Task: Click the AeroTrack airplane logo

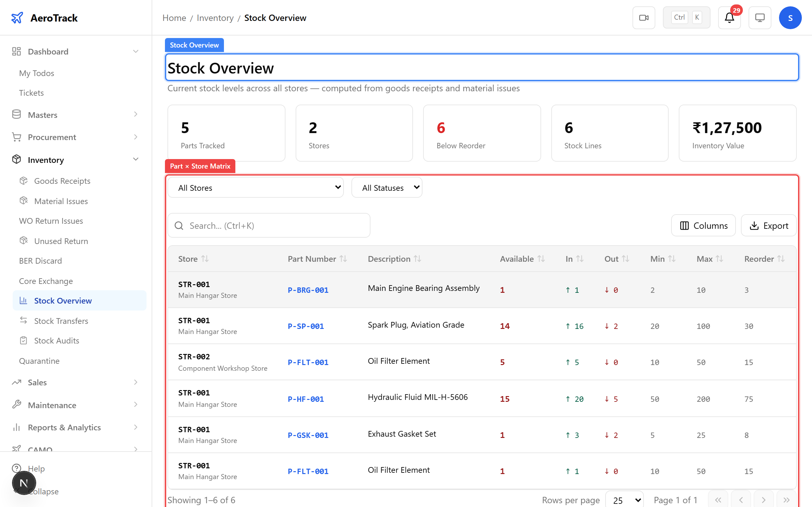Action: [17, 18]
